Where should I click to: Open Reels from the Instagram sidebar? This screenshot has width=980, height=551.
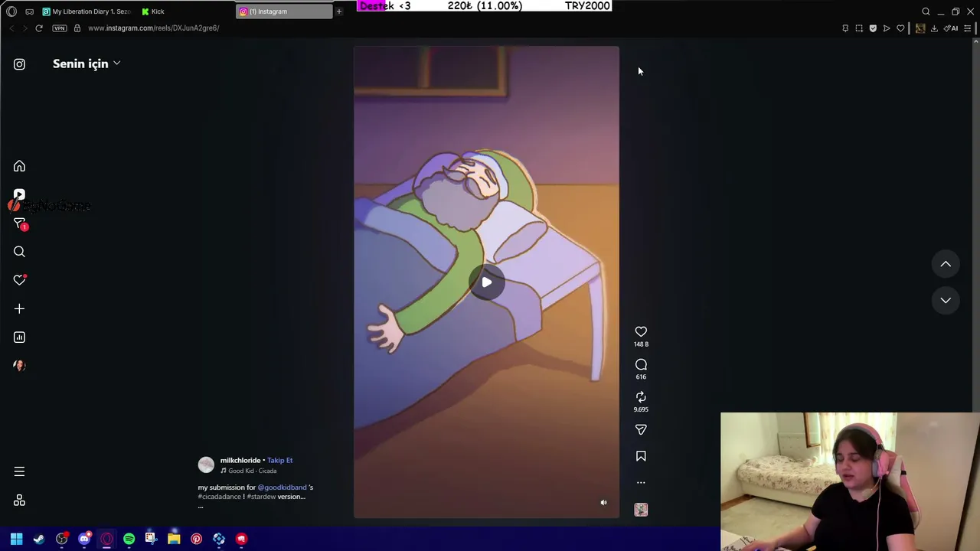19,195
